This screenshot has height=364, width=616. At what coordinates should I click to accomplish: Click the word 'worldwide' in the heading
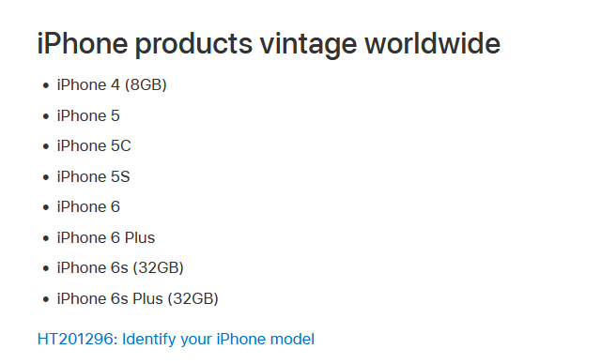[433, 43]
